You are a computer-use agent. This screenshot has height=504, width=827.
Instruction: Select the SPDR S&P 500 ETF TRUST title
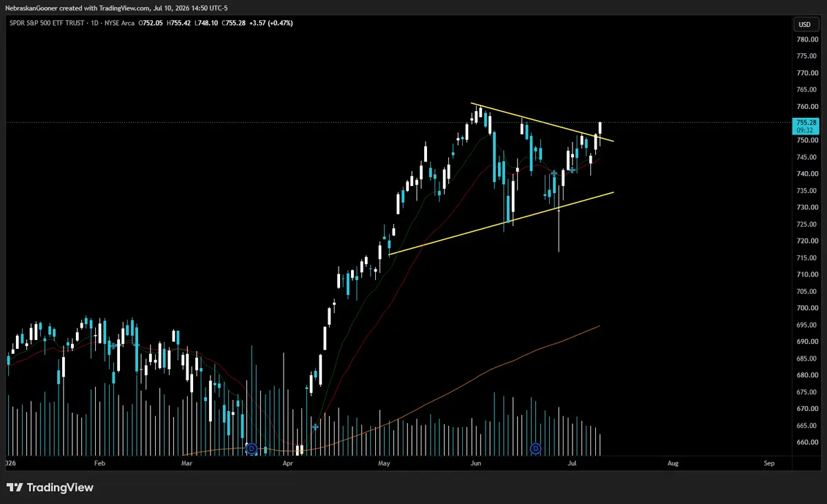click(x=46, y=23)
